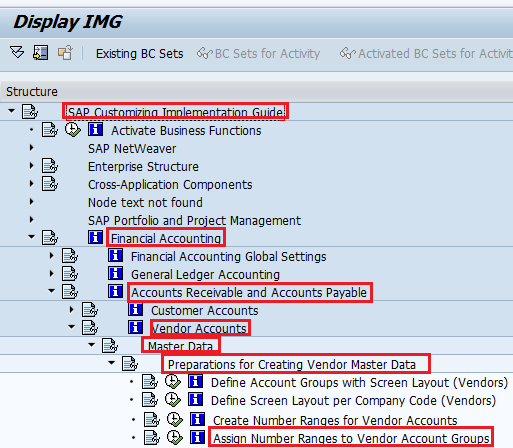Select Cross-Application Components tree entry
The image size is (513, 448).
pyautogui.click(x=170, y=185)
